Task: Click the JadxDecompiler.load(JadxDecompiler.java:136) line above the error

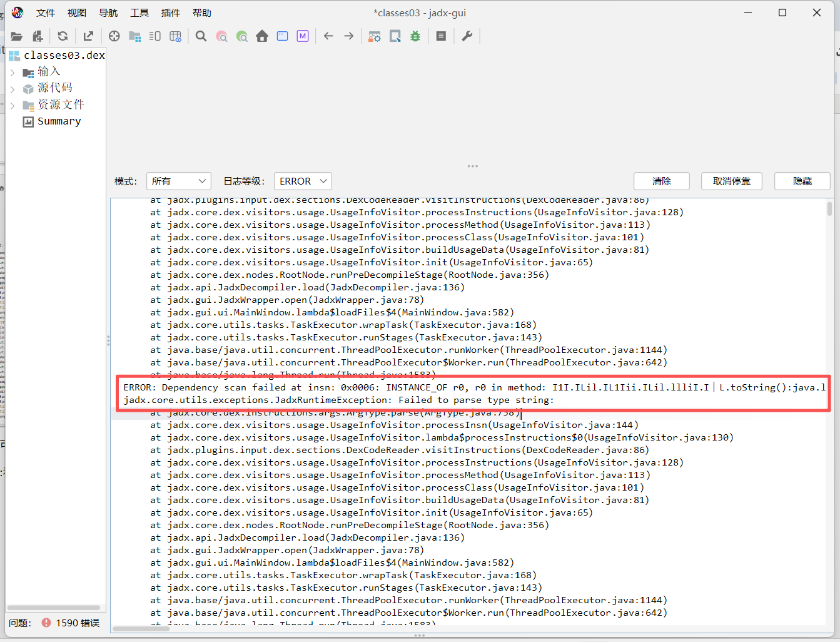Action: point(307,287)
